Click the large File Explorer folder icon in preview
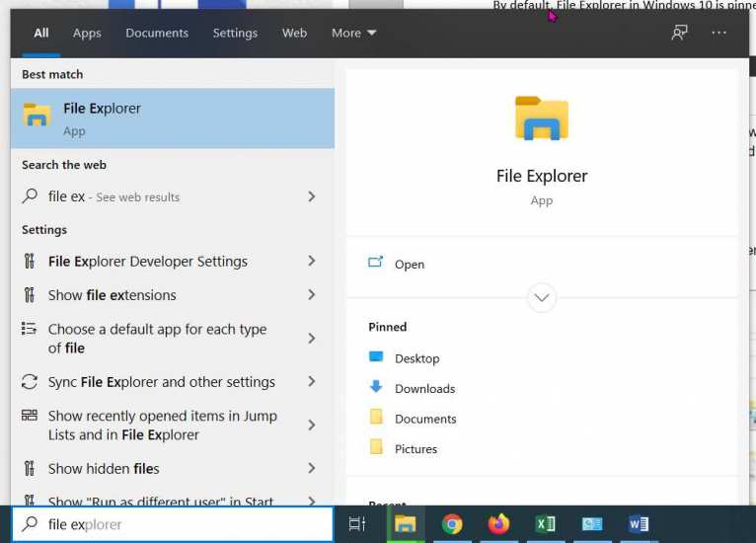The height and width of the screenshot is (543, 756). (x=542, y=118)
